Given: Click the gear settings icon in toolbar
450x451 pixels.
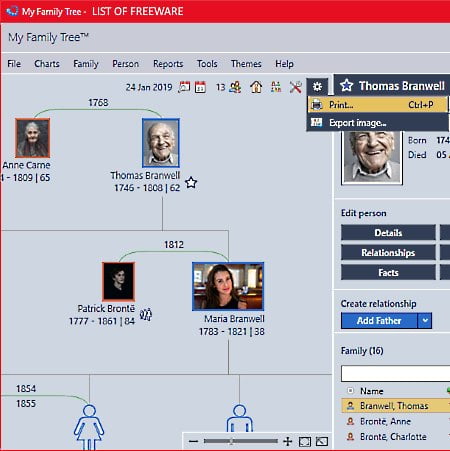Looking at the screenshot, I should (x=317, y=87).
